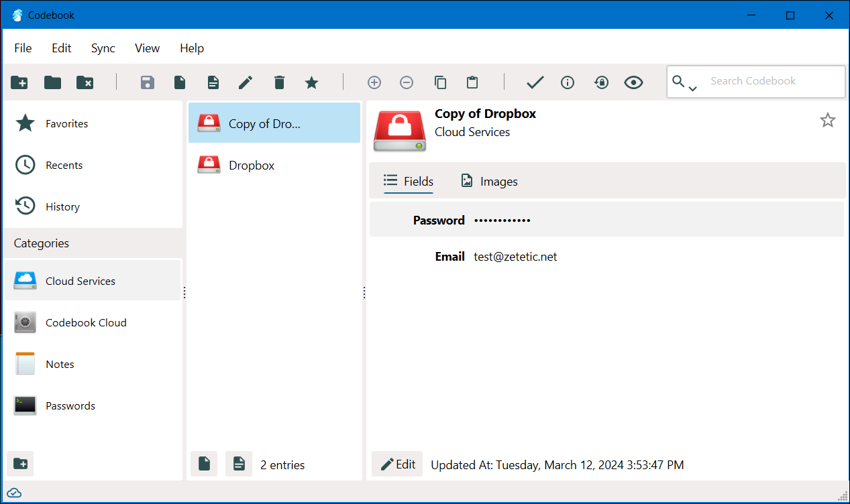Select the Passwords category

[x=93, y=405]
